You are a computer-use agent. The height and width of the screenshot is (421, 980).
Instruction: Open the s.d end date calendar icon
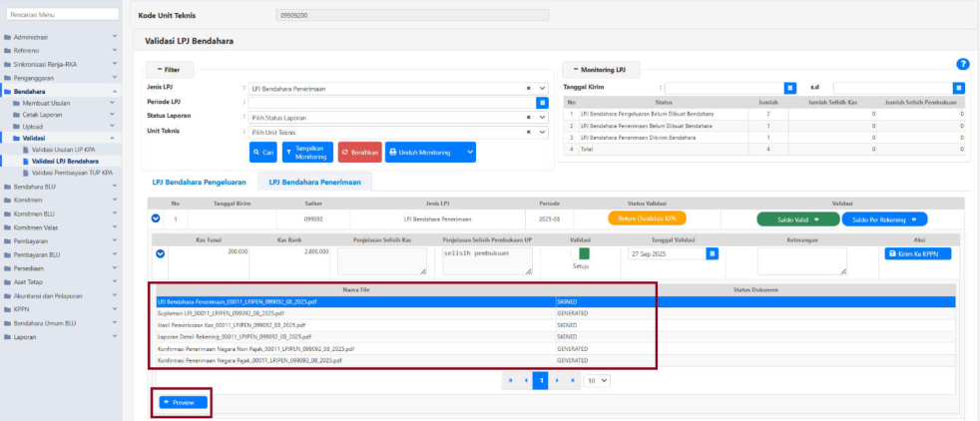pos(959,88)
